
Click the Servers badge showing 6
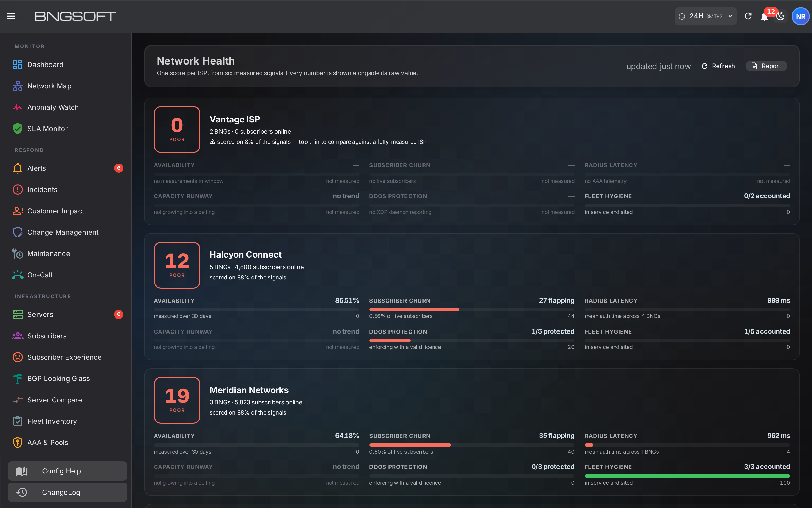[119, 314]
